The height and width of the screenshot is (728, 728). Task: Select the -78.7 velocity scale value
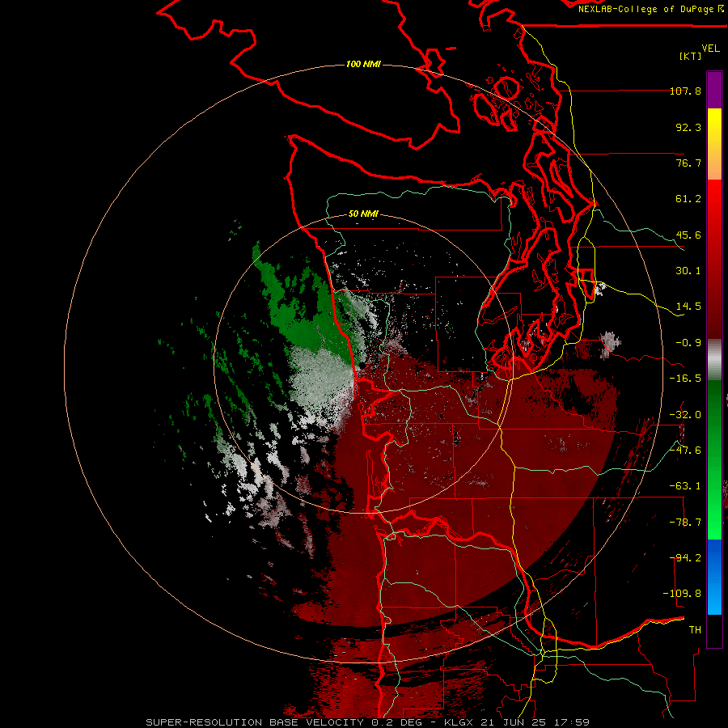click(685, 523)
